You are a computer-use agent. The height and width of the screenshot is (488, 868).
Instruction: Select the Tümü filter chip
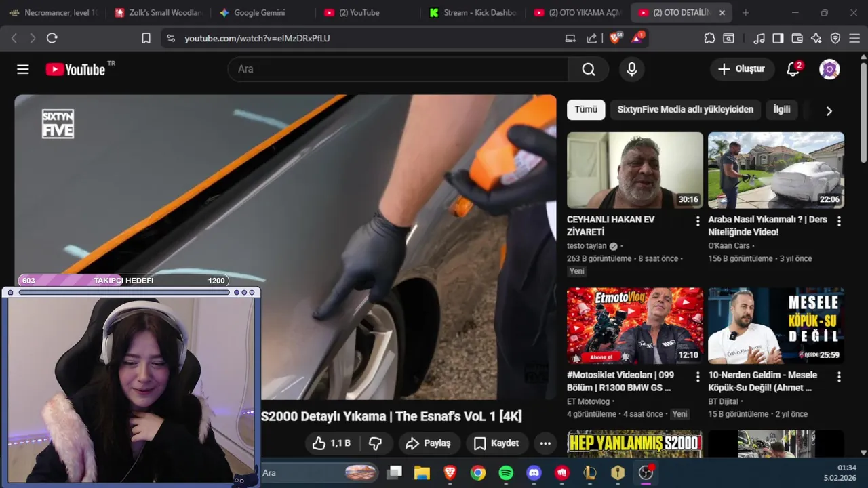point(586,110)
